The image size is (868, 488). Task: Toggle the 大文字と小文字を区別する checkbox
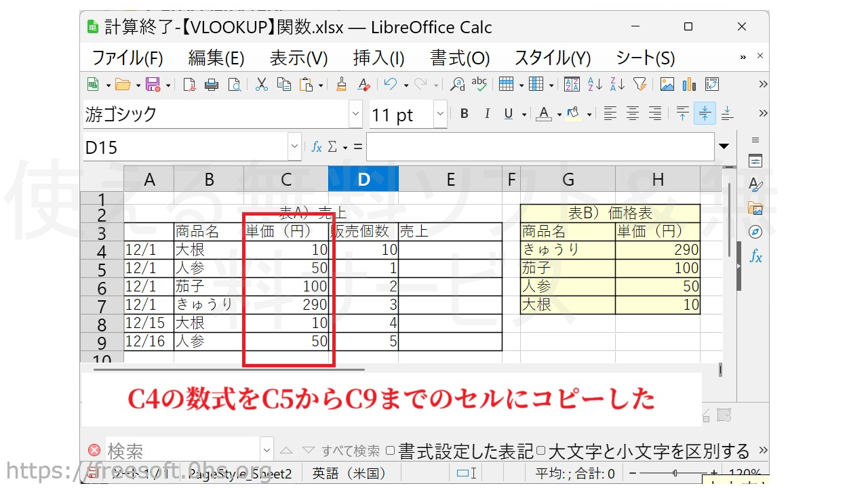(540, 451)
